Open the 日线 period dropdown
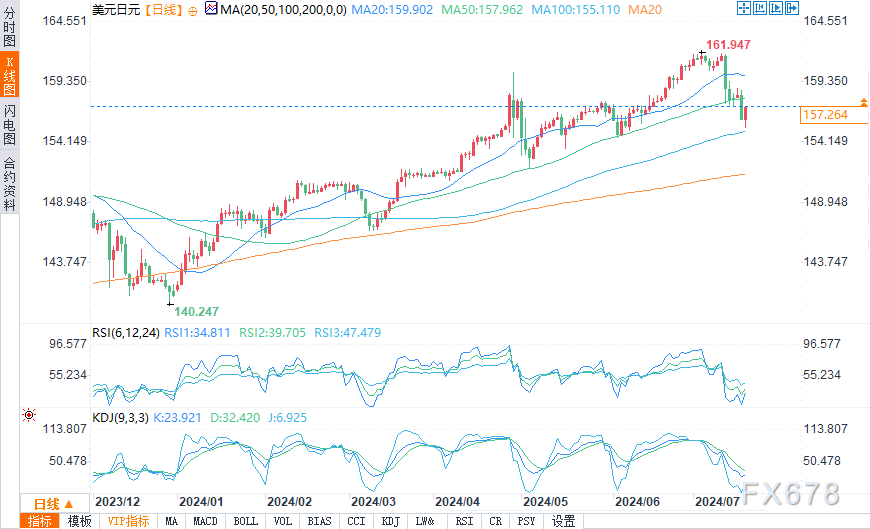The image size is (870, 529). (x=54, y=503)
